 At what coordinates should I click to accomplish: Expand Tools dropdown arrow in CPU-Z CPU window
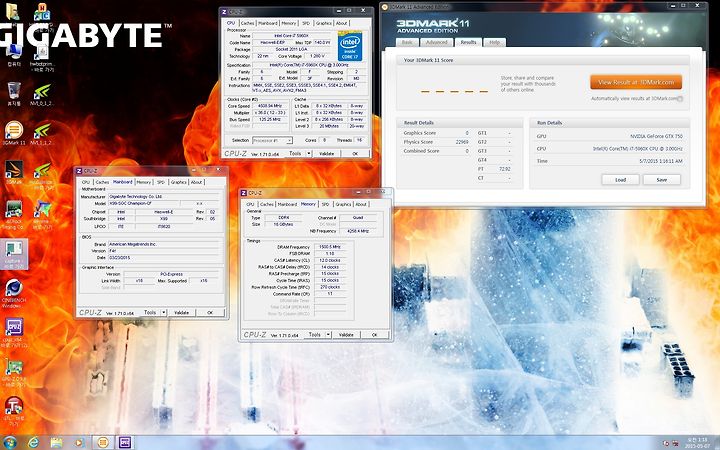(309, 153)
